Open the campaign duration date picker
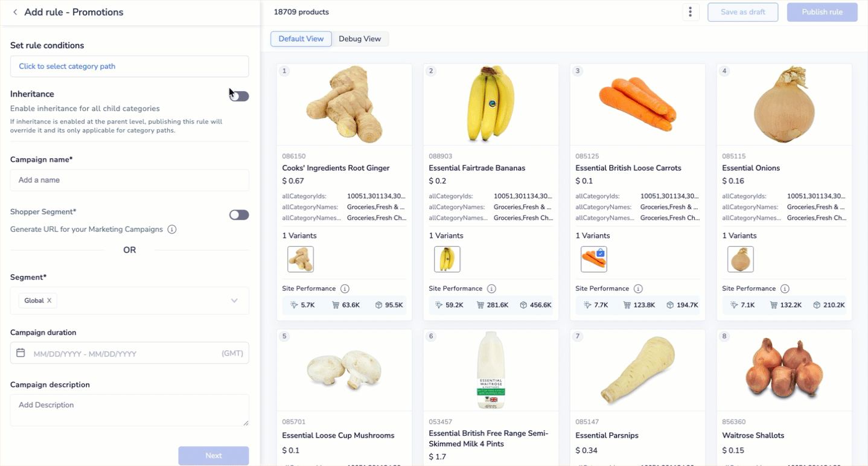Screen dimensions: 868x466 [130, 353]
